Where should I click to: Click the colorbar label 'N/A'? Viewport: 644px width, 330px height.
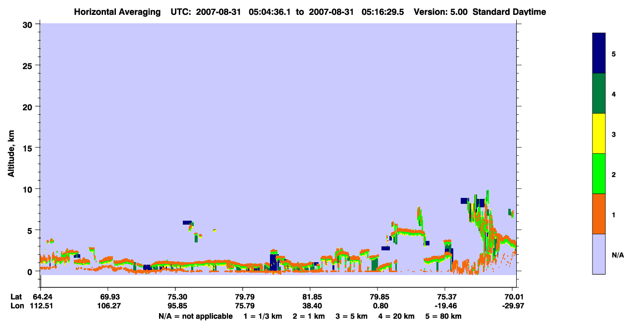[x=618, y=255]
